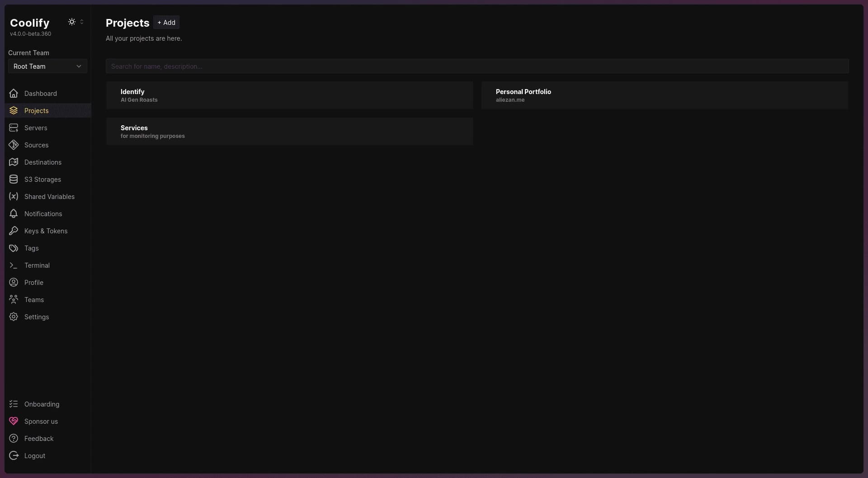Open Shared Variables page
The width and height of the screenshot is (868, 478).
pyautogui.click(x=47, y=196)
